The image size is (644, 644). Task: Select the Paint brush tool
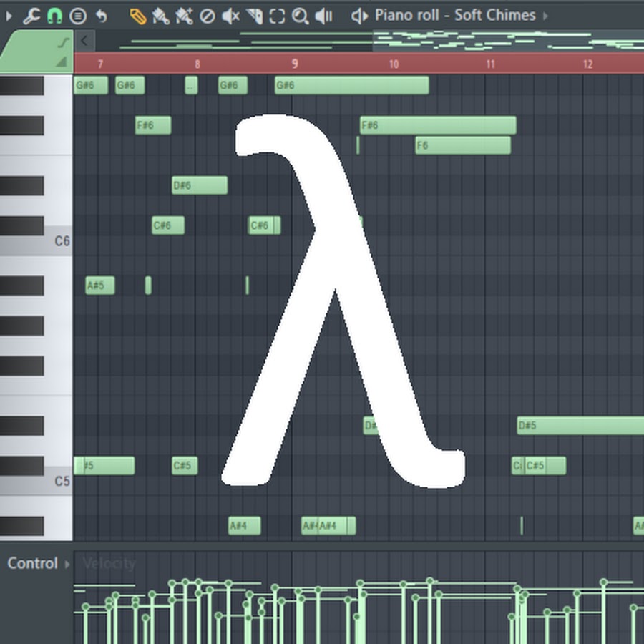(161, 16)
